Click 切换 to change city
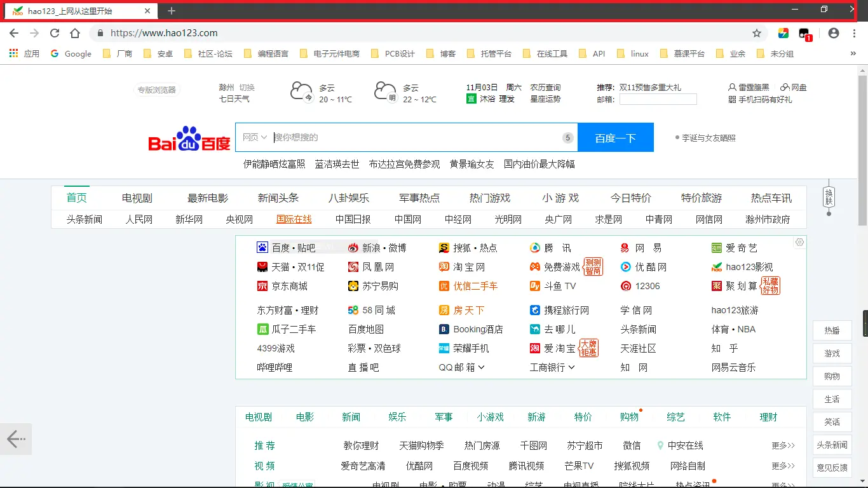This screenshot has width=868, height=488. click(247, 88)
